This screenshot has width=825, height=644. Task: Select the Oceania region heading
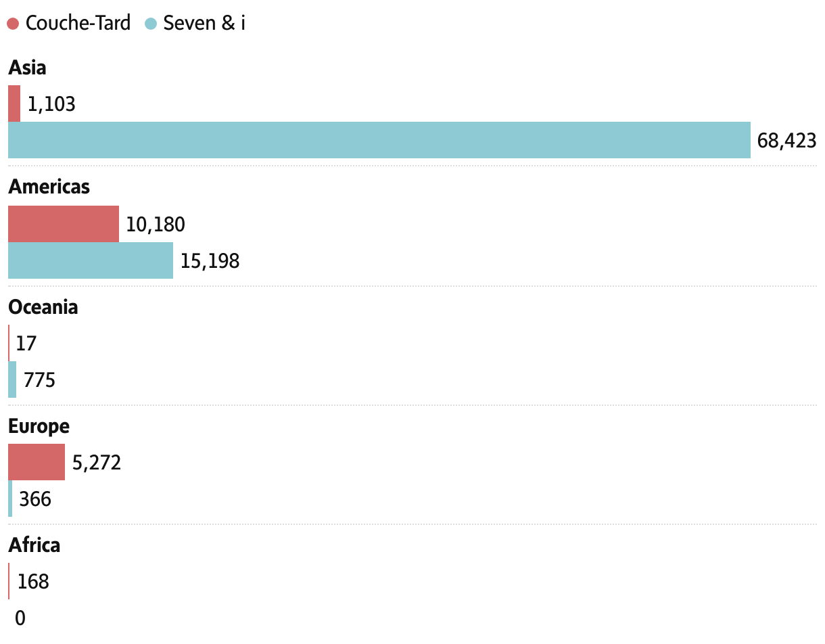pos(43,307)
